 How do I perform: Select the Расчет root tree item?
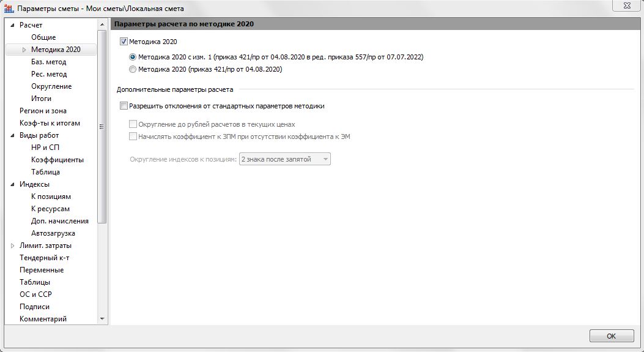[31, 25]
